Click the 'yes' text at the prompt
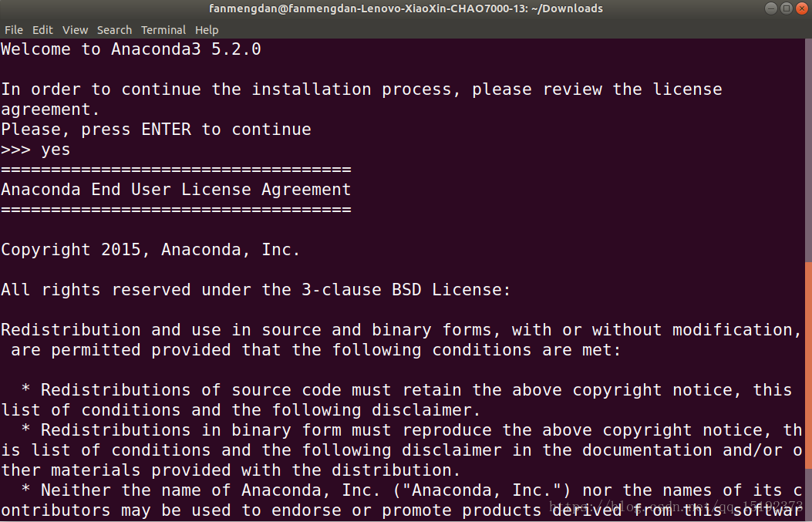The height and width of the screenshot is (522, 812). (56, 150)
